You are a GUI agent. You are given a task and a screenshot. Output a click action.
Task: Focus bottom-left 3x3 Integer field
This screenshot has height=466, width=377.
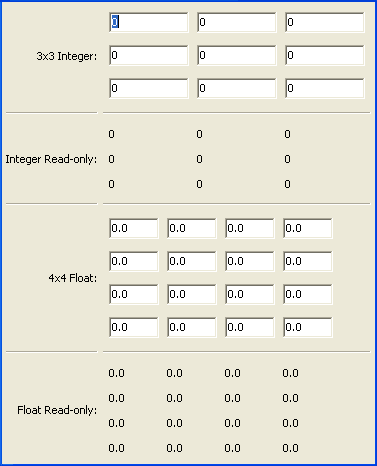pyautogui.click(x=149, y=88)
